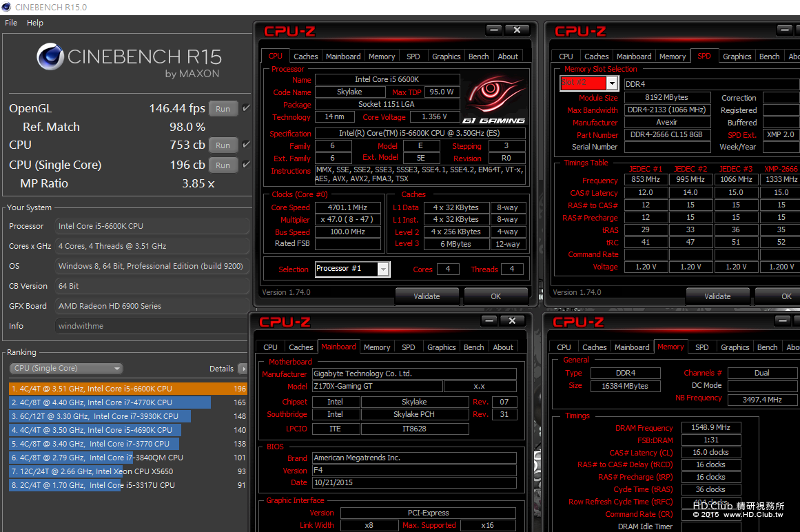Toggle the OpenGL test checkbox
The image size is (800, 532).
(x=246, y=108)
